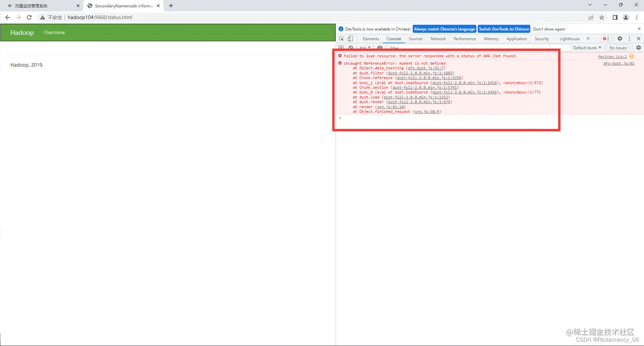The image size is (644, 346).
Task: Open network request icon beside favicon.ico:1
Action: [x=632, y=56]
